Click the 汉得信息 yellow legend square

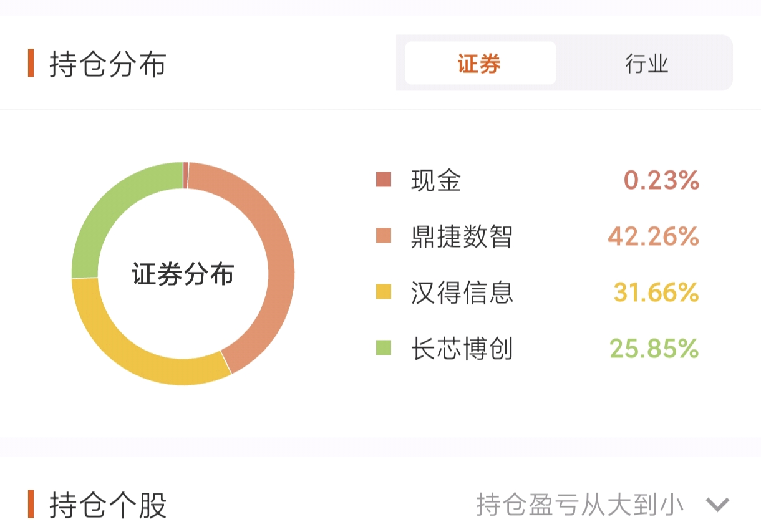click(384, 292)
